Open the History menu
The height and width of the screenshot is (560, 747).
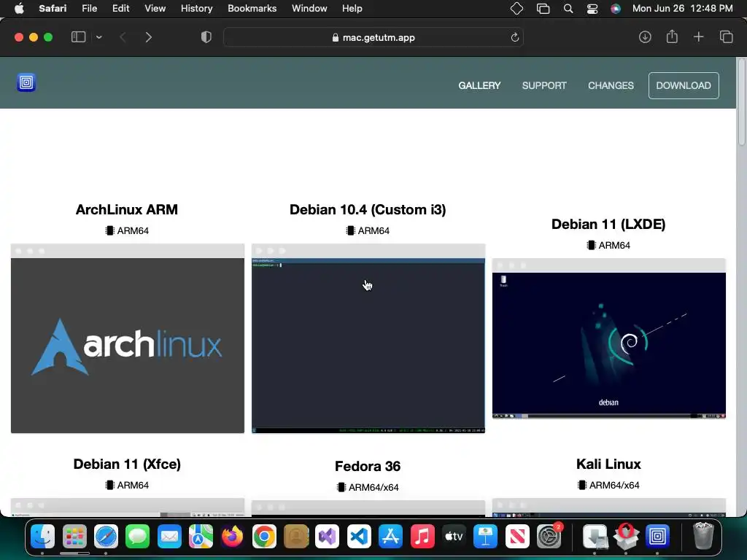pyautogui.click(x=196, y=9)
